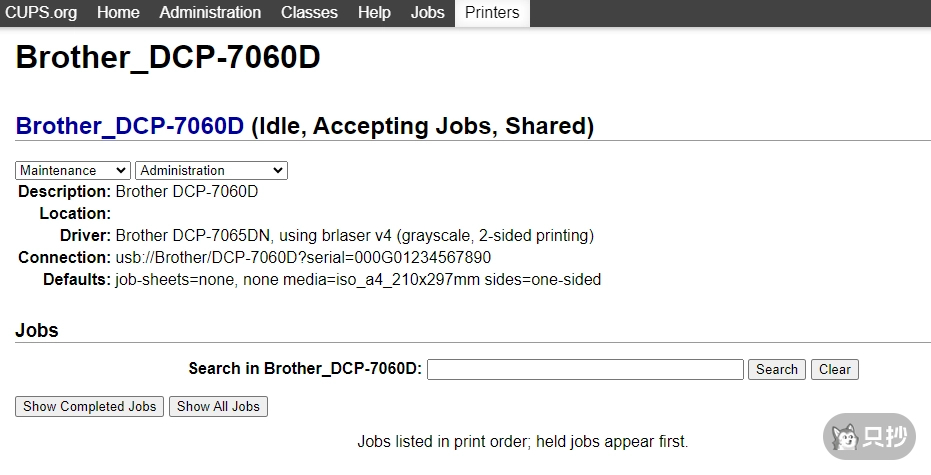Switch to the Classes tab

click(309, 13)
